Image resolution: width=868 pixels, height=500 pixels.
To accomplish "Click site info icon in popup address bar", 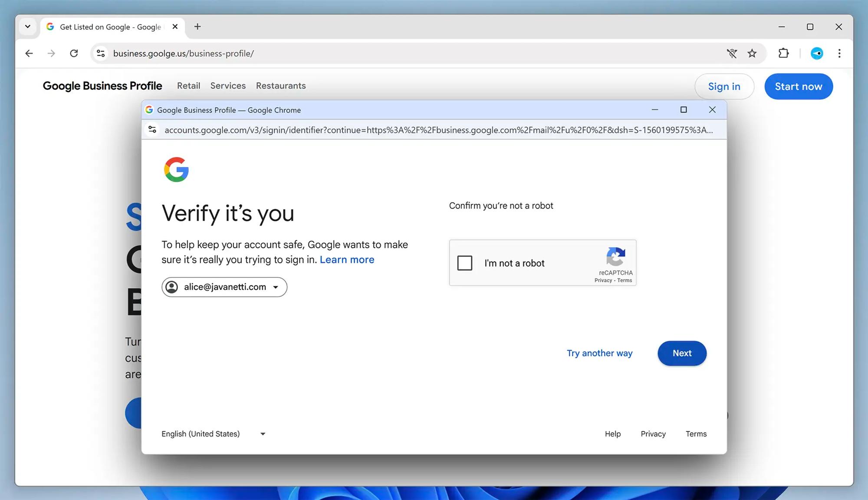I will click(152, 130).
